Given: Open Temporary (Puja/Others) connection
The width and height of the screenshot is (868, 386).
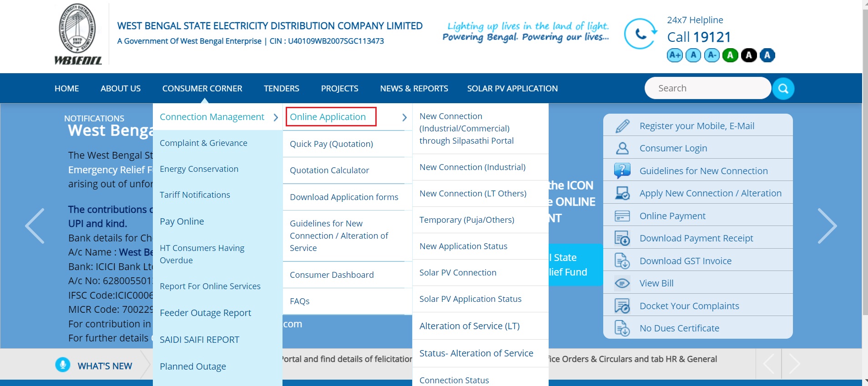Looking at the screenshot, I should coord(467,220).
